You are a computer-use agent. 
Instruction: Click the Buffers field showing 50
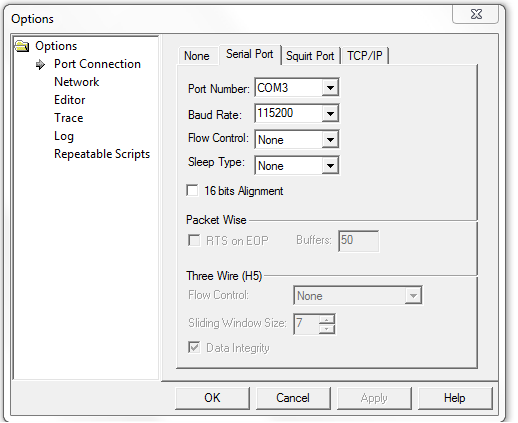tap(359, 241)
